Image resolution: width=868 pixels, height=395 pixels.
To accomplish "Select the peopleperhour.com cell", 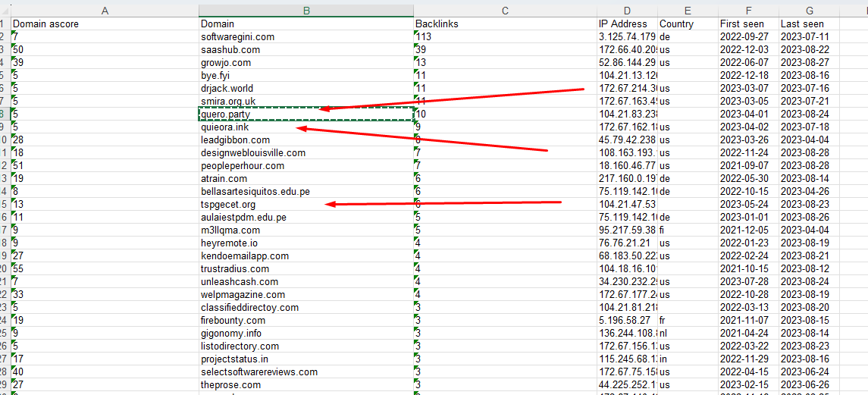I will coord(306,165).
